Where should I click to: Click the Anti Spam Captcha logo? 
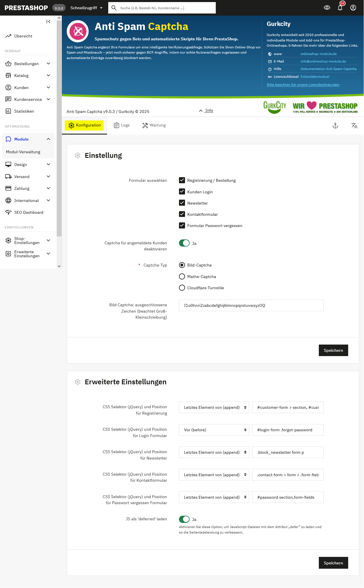(x=78, y=31)
